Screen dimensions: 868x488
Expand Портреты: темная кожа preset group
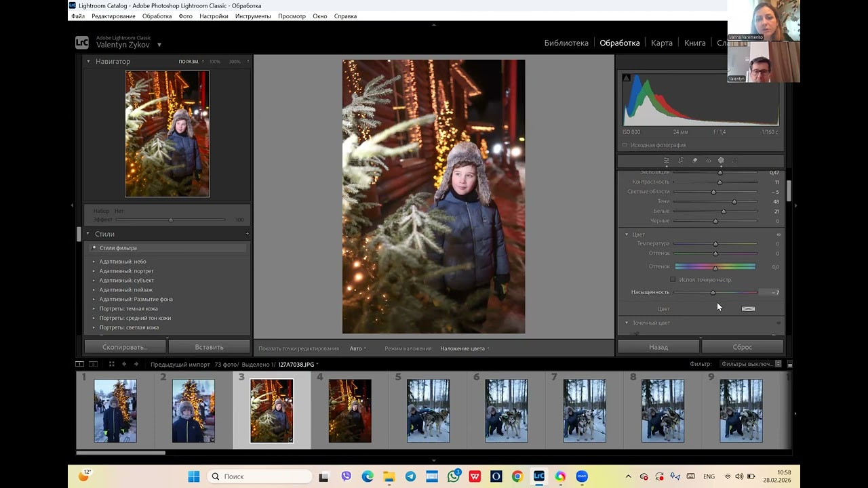(x=94, y=308)
